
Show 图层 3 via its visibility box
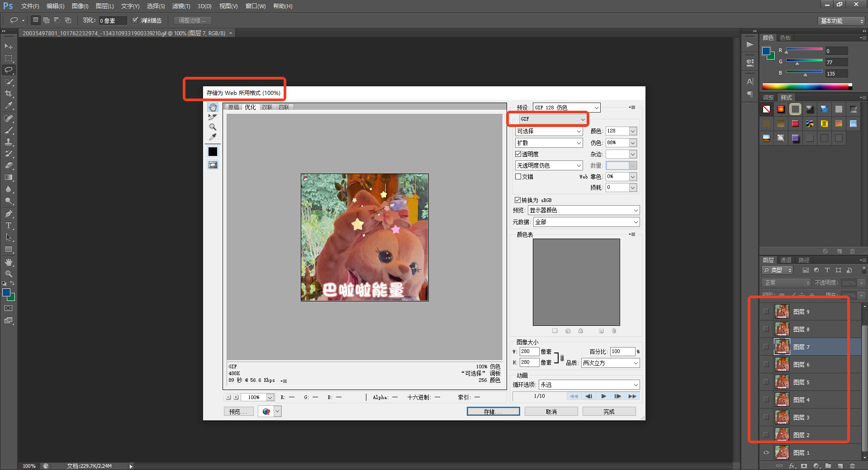766,417
